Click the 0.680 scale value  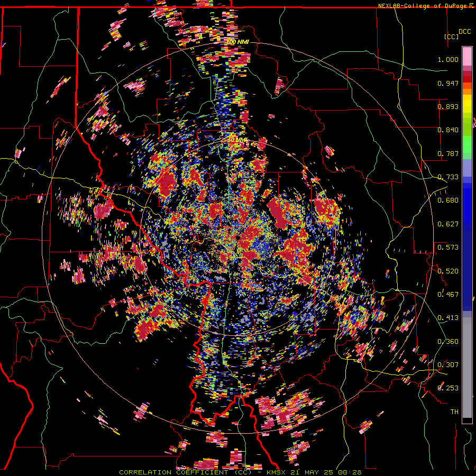click(x=448, y=200)
